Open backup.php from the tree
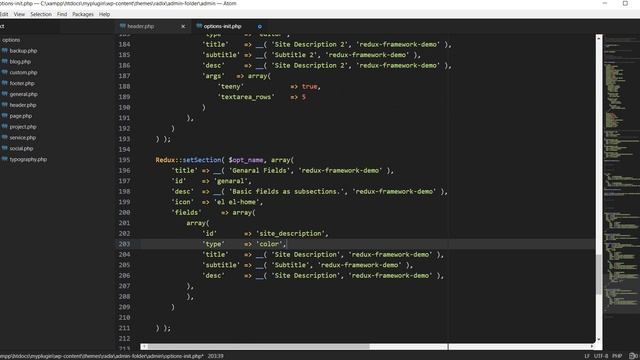Image resolution: width=640 pixels, height=360 pixels. click(x=23, y=51)
